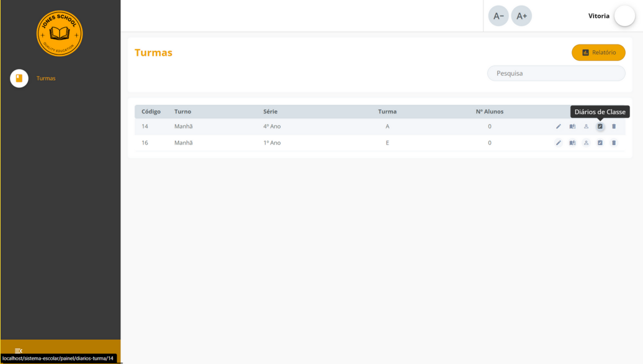Viewport: 643px width, 364px height.
Task: Select the Turmas sidebar icon
Action: click(x=19, y=78)
